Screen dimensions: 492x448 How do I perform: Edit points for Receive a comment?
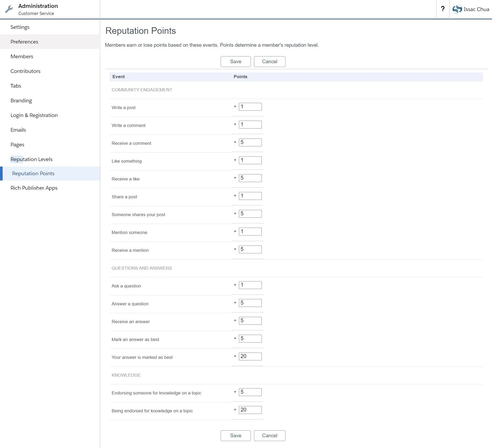250,142
